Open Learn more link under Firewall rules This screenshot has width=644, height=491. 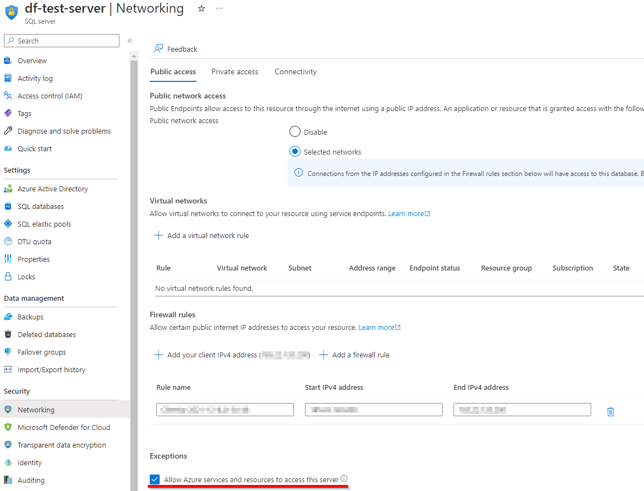coord(380,327)
